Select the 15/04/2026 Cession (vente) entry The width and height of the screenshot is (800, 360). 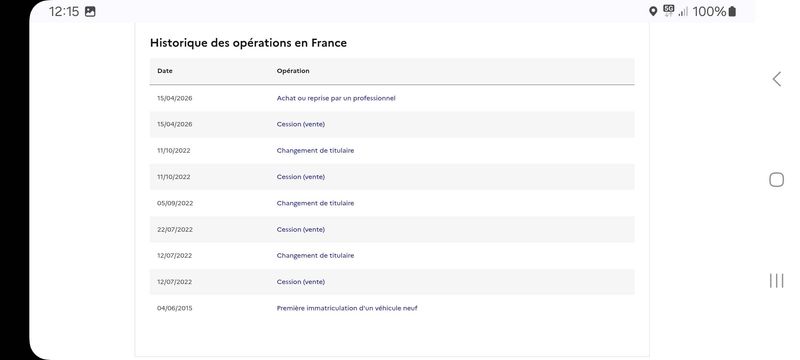click(x=392, y=124)
